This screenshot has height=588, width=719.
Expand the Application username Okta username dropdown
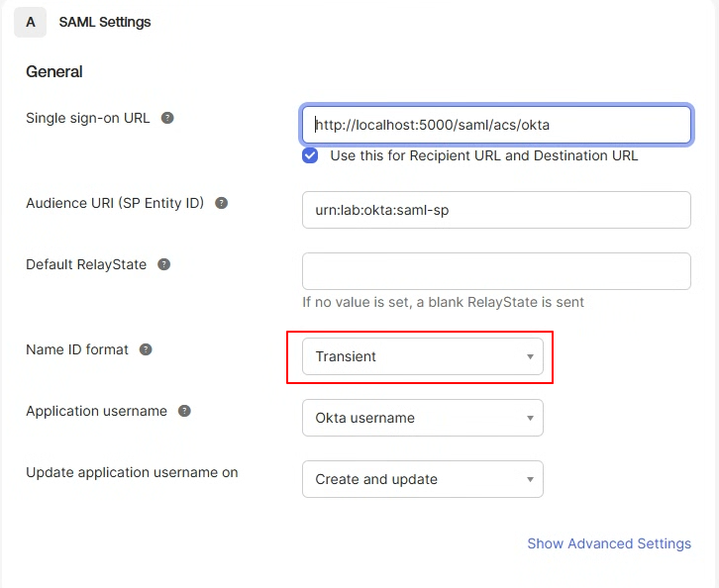[423, 418]
